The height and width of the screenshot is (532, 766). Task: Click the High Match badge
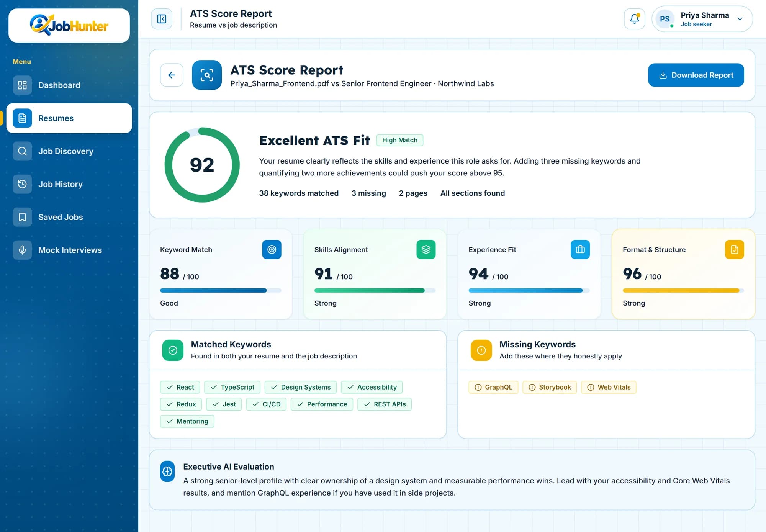[399, 140]
